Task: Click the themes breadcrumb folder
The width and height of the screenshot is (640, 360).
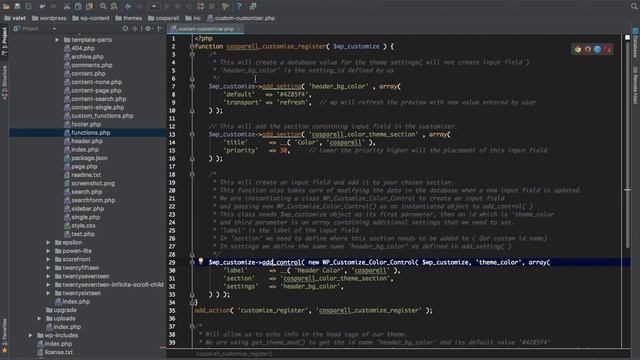Action: 129,18
